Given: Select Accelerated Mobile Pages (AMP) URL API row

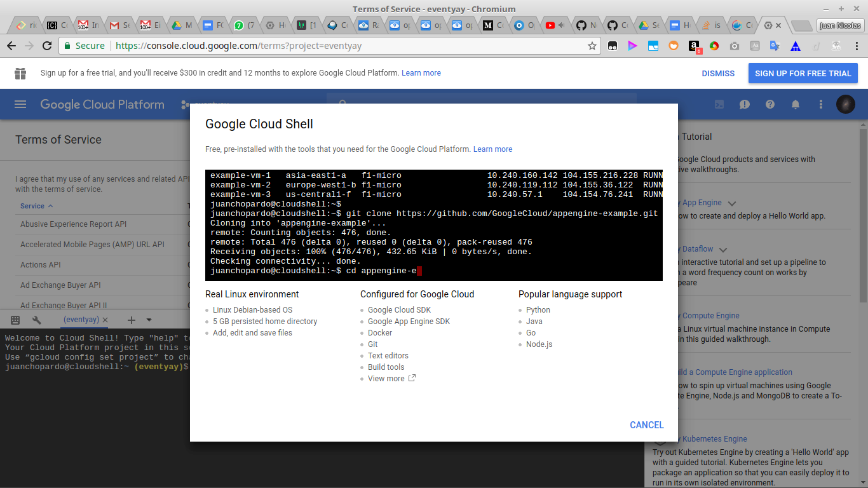Looking at the screenshot, I should point(92,245).
